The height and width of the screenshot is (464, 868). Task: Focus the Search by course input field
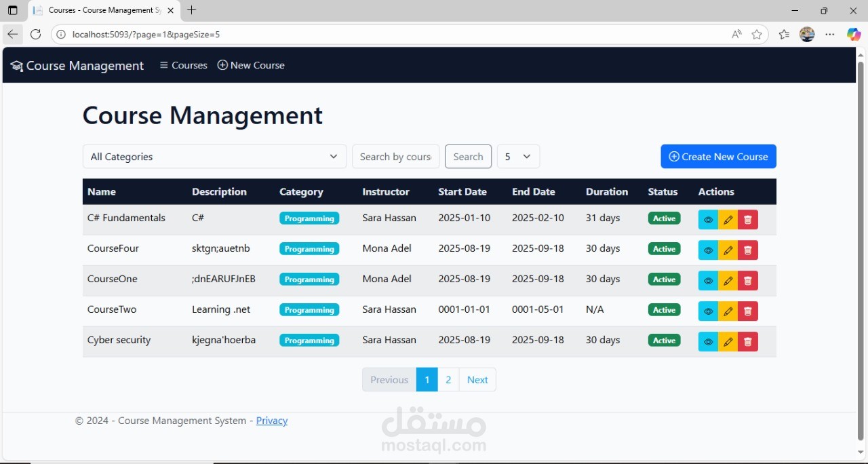tap(395, 157)
